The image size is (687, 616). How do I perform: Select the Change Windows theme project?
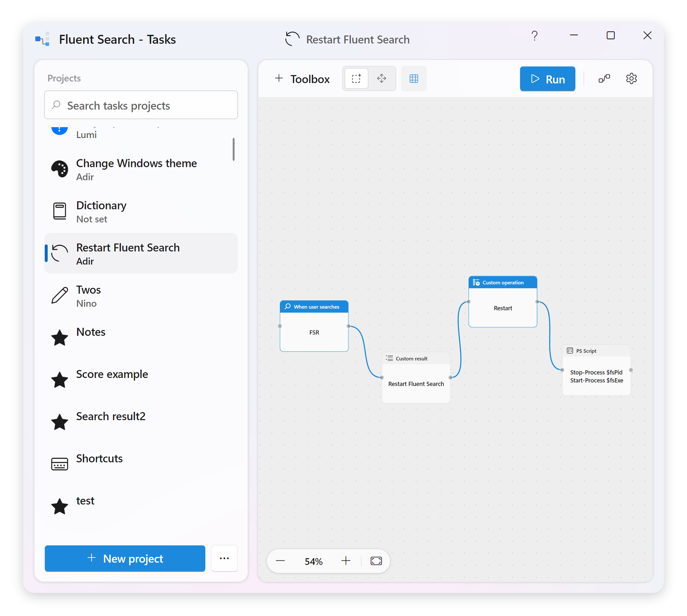[x=141, y=169]
